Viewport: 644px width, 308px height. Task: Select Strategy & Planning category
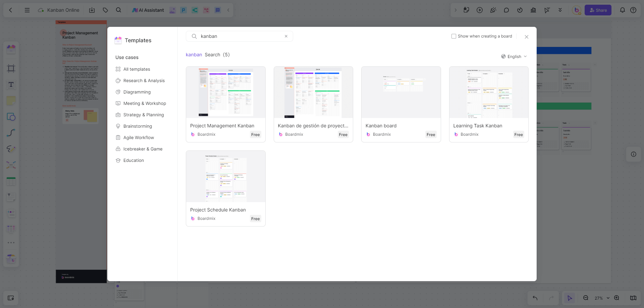click(140, 115)
